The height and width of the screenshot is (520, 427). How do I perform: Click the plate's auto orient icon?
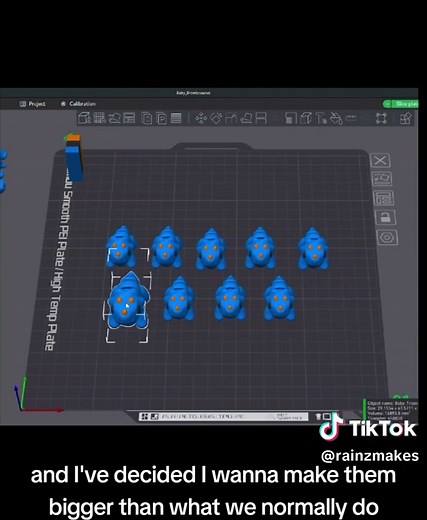382,179
